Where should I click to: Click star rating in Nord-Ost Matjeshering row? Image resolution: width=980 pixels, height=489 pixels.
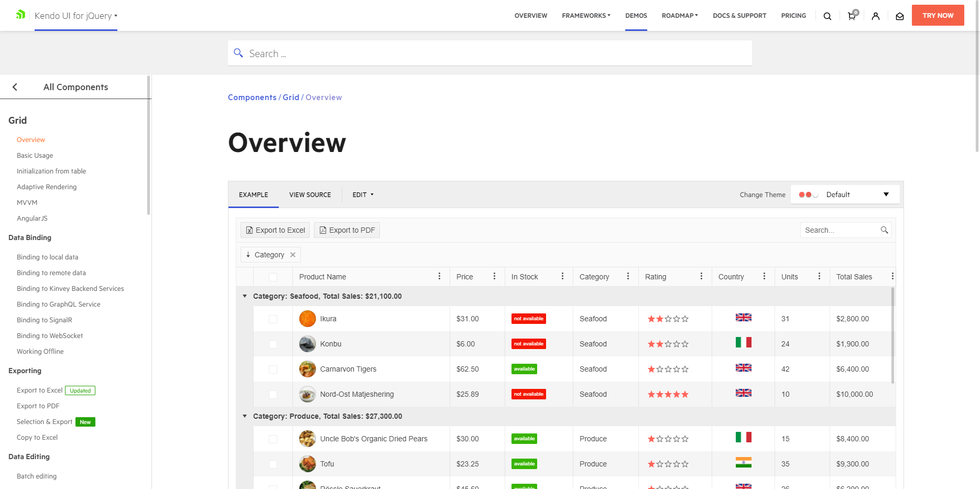coord(668,394)
